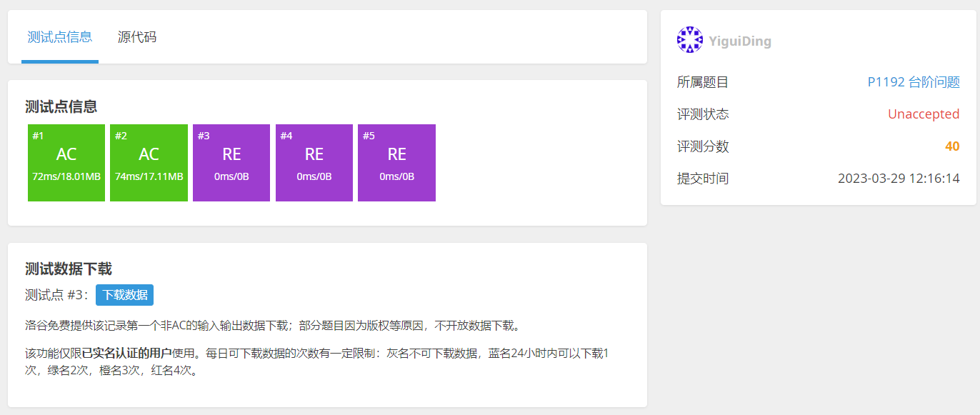
Task: Click the bold 已实名认证的用户 text
Action: [126, 353]
